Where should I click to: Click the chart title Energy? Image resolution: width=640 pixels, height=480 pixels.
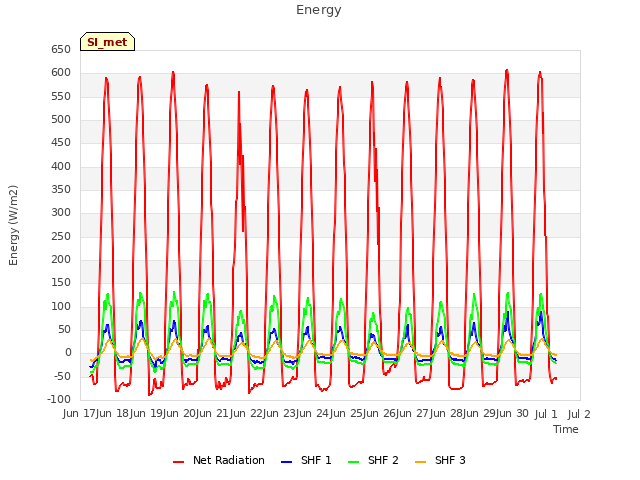[319, 10]
